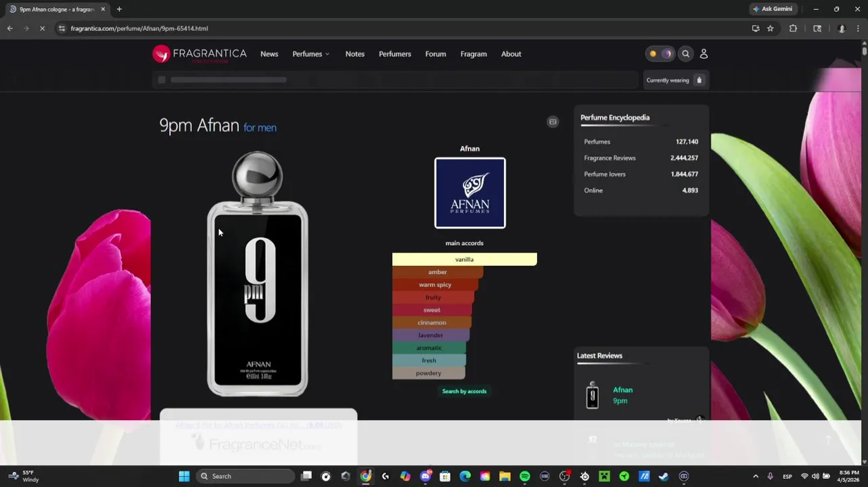
Task: Show hidden system tray icons chevron
Action: (x=756, y=476)
